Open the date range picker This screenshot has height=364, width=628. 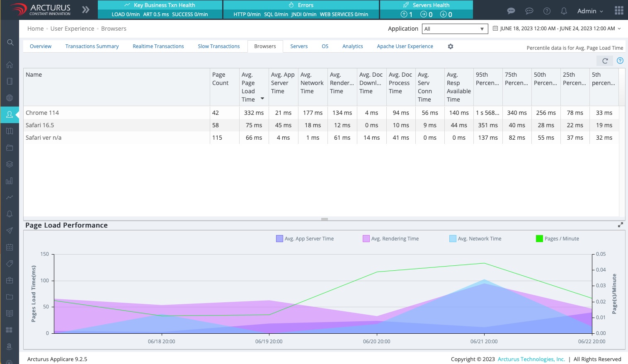coord(557,29)
